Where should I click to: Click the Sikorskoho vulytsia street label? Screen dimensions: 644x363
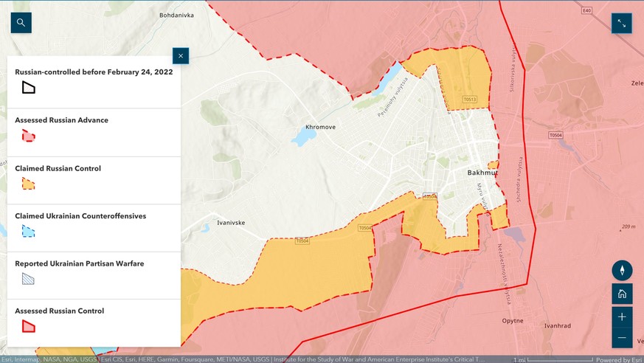pyautogui.click(x=512, y=68)
